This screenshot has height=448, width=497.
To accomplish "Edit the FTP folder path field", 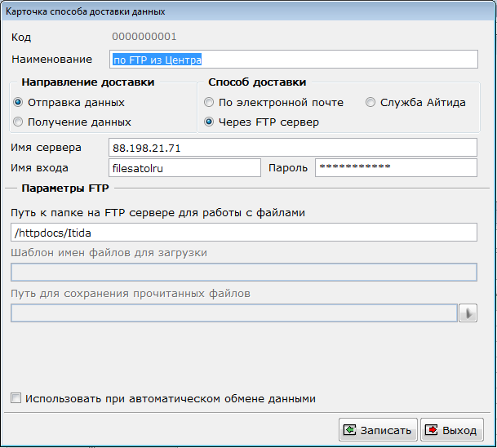I will 244,233.
